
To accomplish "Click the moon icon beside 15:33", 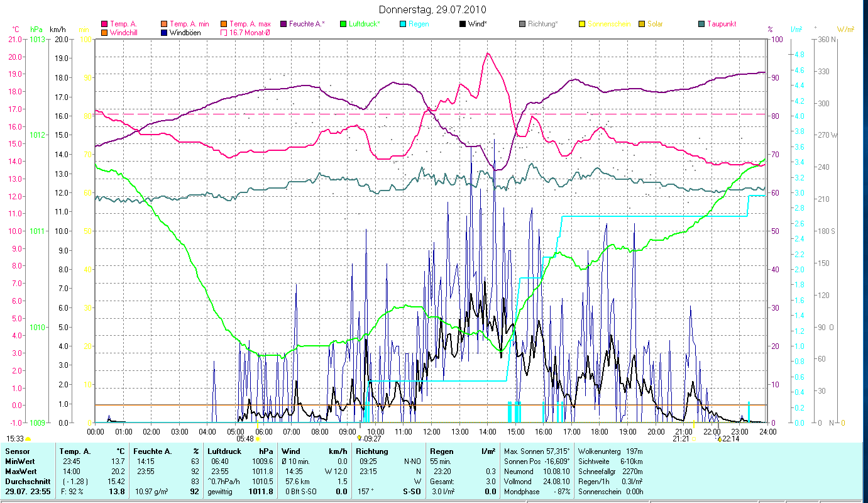I will click(x=28, y=439).
